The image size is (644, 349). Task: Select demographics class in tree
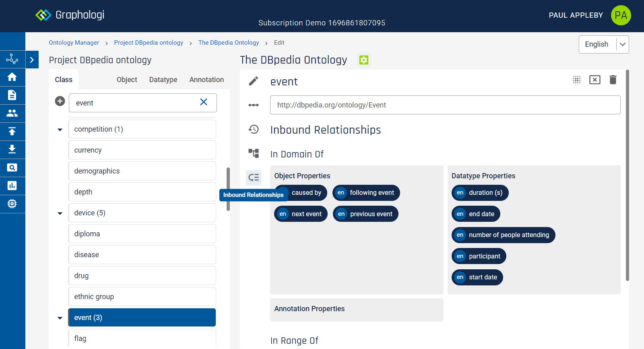[142, 171]
